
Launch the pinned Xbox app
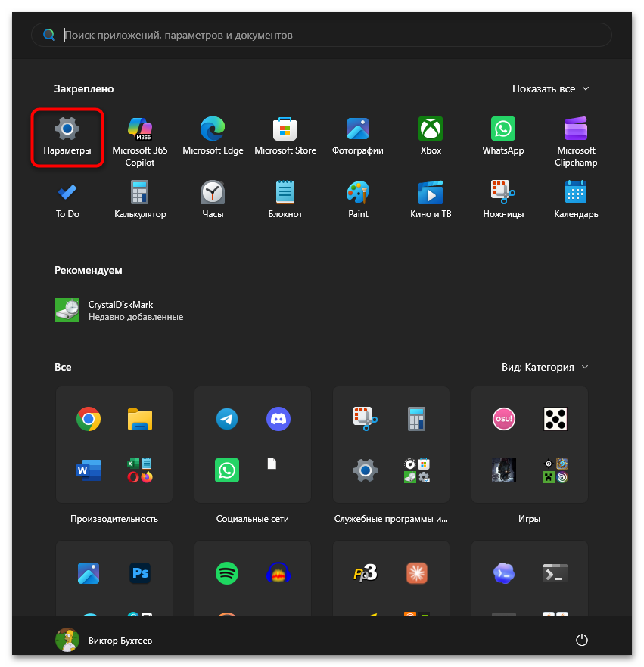click(x=431, y=136)
